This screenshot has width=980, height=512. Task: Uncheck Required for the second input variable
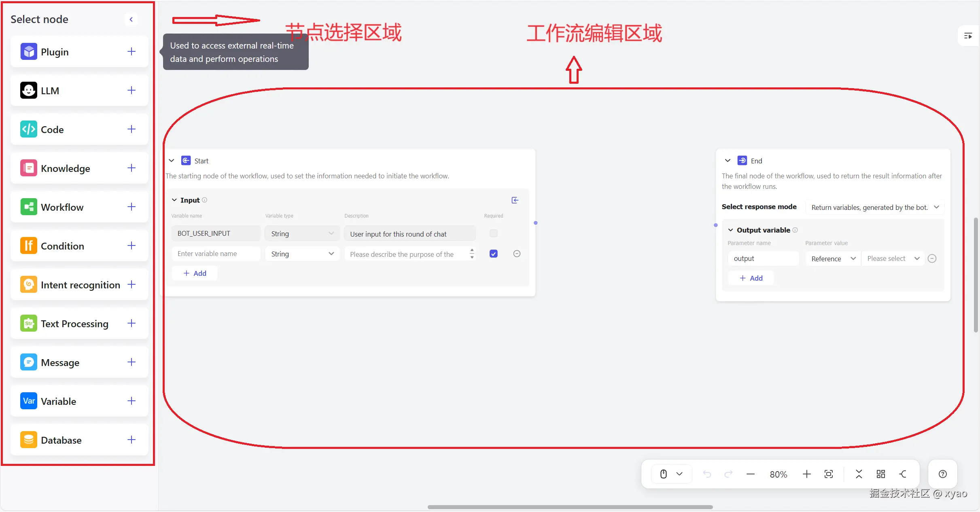coord(493,253)
